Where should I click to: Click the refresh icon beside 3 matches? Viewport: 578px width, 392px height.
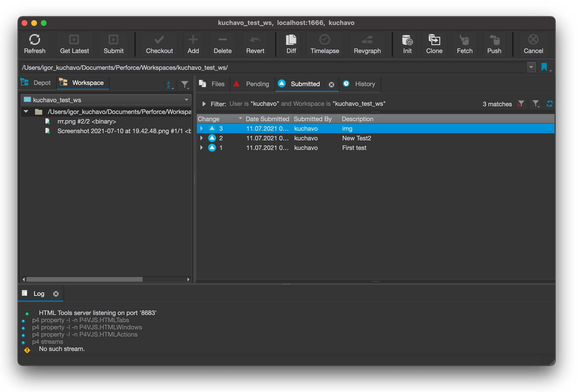coord(549,104)
